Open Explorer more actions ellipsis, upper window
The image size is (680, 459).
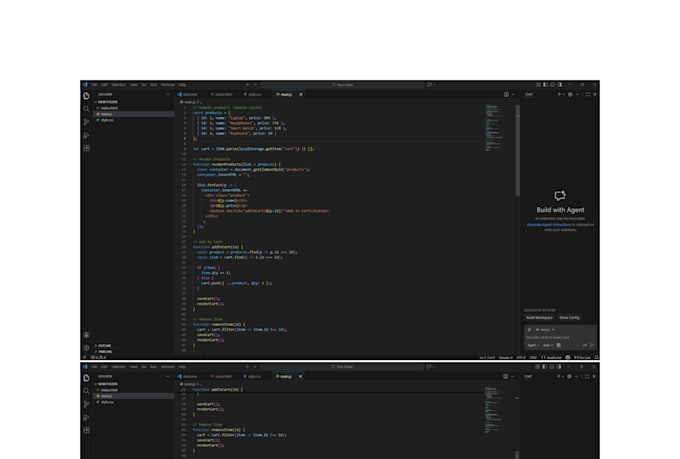[x=168, y=94]
